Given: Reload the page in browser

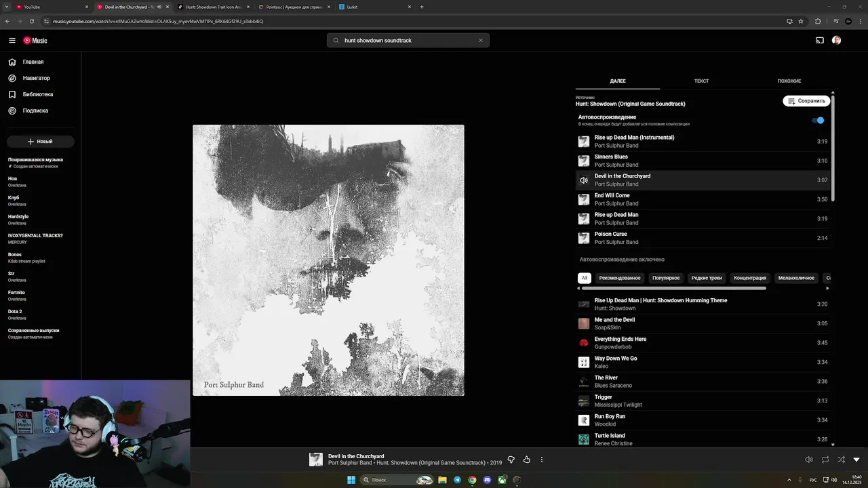Looking at the screenshot, I should point(32,21).
